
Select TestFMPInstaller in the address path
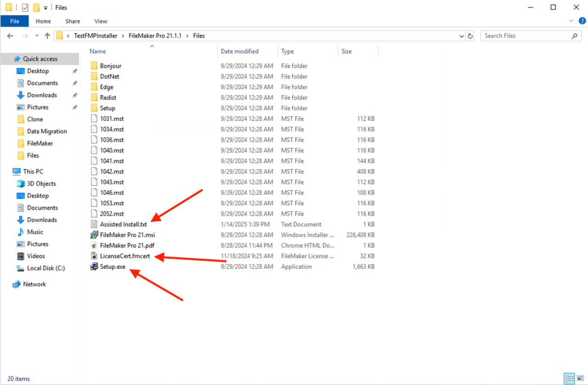[x=96, y=36]
